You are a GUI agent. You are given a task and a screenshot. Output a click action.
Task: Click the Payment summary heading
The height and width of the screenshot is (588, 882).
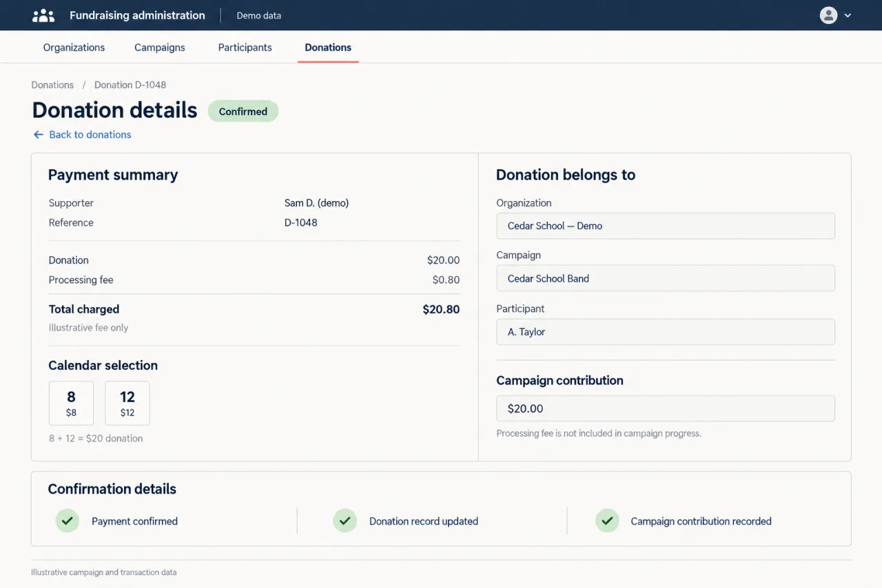click(x=113, y=175)
